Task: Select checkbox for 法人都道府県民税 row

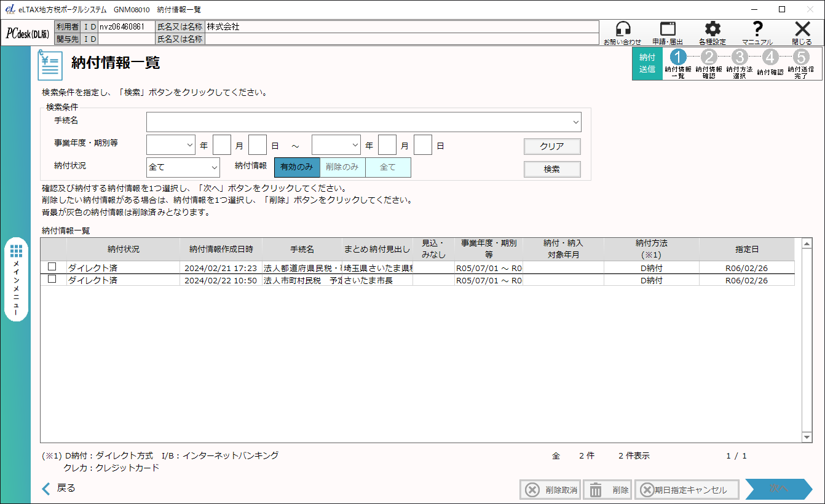Action: tap(52, 267)
